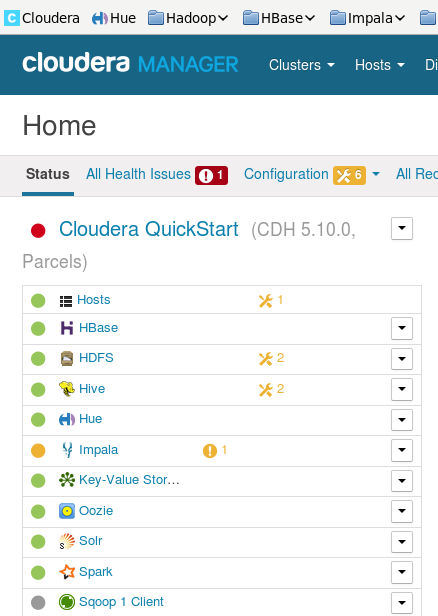
Task: Expand the Cloudera QuickStart cluster actions dropdown
Action: point(402,228)
